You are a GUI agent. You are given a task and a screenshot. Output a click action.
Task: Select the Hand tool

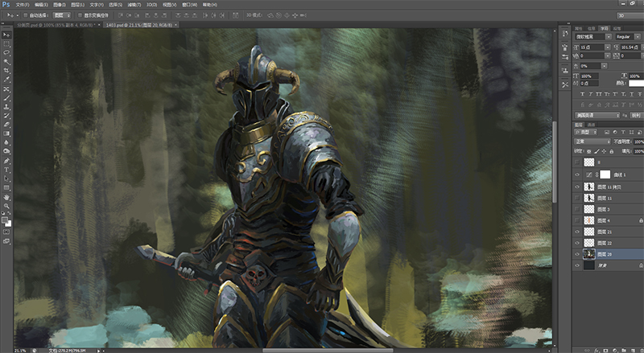6,198
